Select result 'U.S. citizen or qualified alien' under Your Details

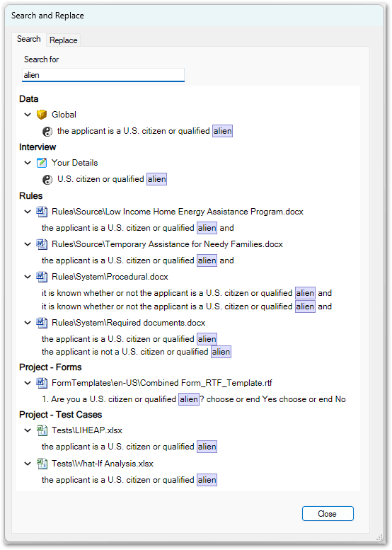tap(112, 179)
